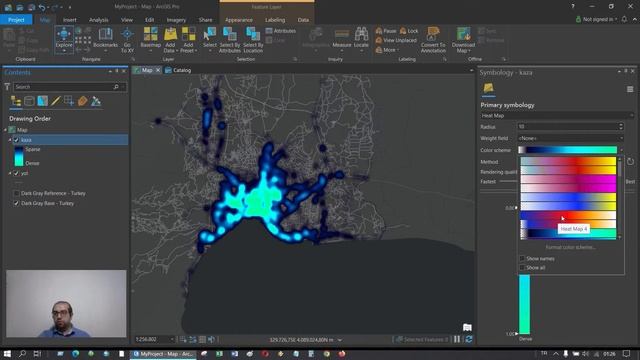
Task: Switch to the Insert ribbon tab
Action: point(69,20)
